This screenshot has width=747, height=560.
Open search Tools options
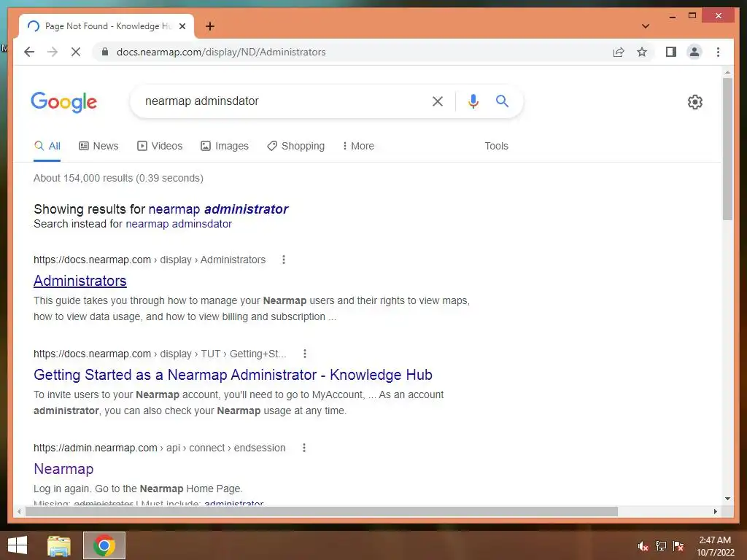[x=496, y=146]
